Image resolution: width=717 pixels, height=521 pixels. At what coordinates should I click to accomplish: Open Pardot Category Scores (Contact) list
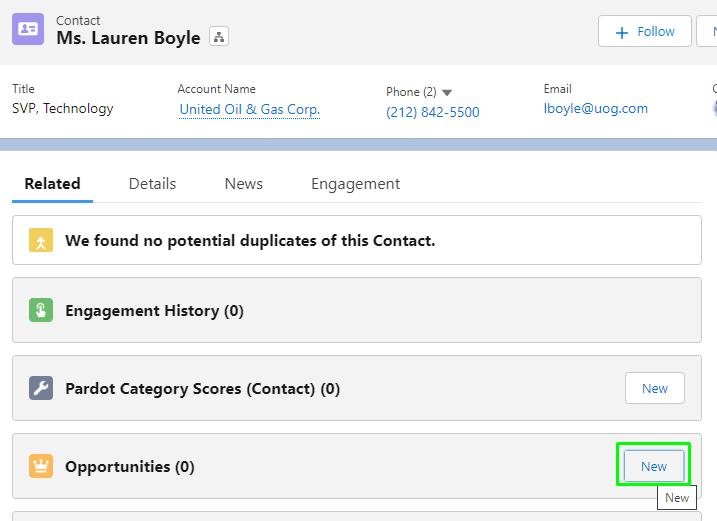[203, 389]
